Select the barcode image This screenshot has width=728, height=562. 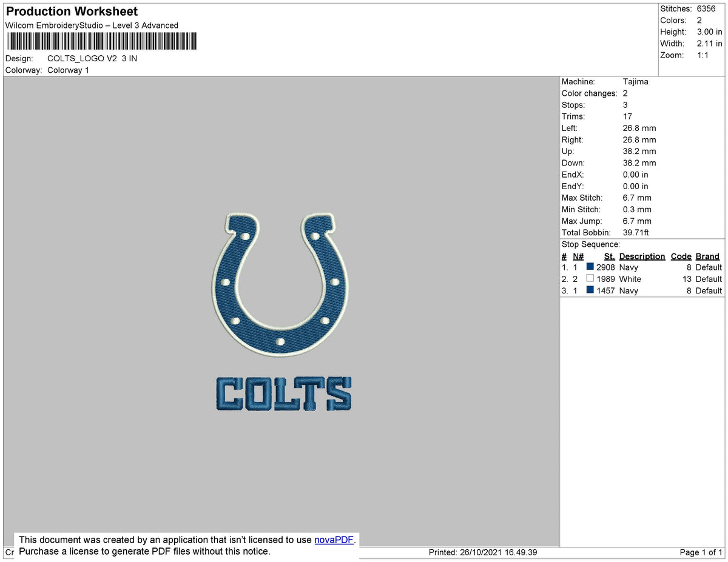pyautogui.click(x=101, y=41)
